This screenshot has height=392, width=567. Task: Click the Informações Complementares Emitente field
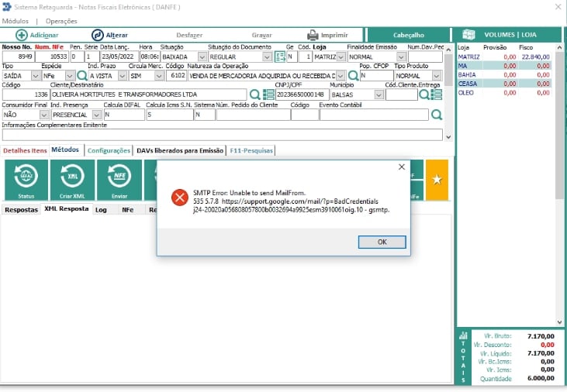click(222, 135)
